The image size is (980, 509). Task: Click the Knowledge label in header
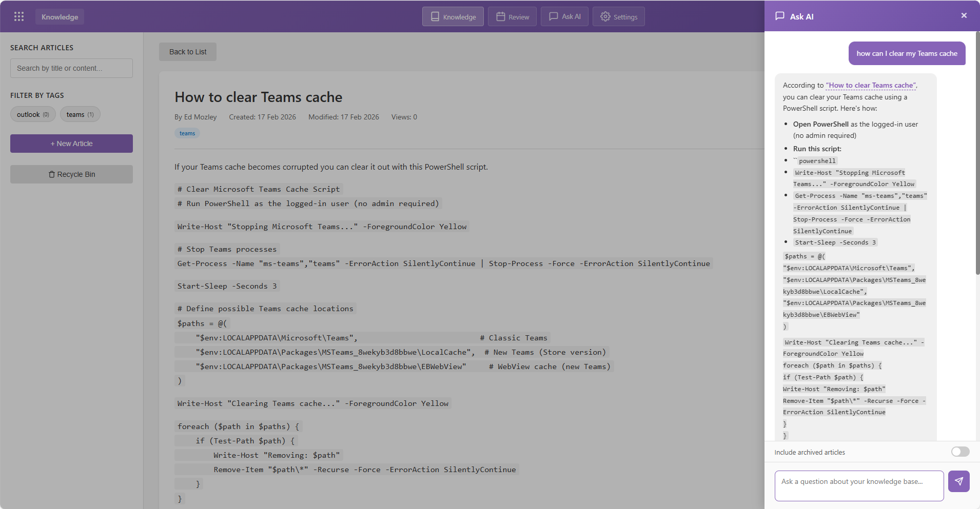click(x=60, y=17)
